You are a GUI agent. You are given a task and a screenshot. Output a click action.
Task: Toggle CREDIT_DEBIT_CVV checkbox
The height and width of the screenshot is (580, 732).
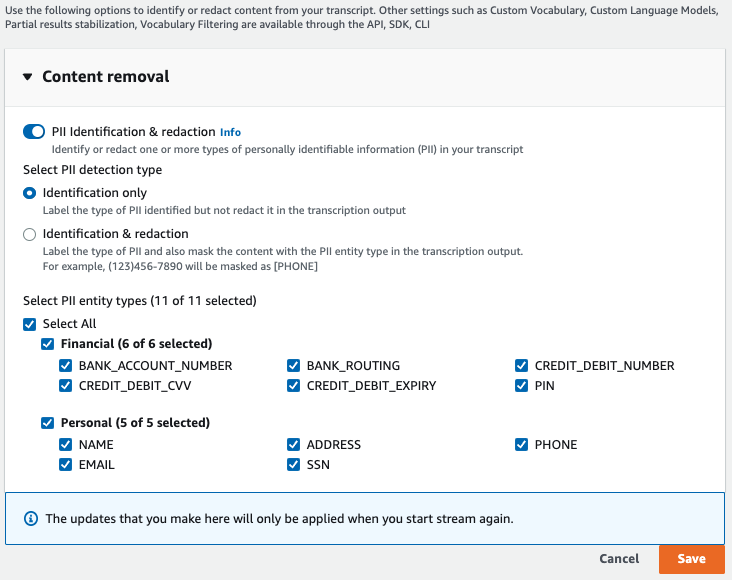(66, 386)
